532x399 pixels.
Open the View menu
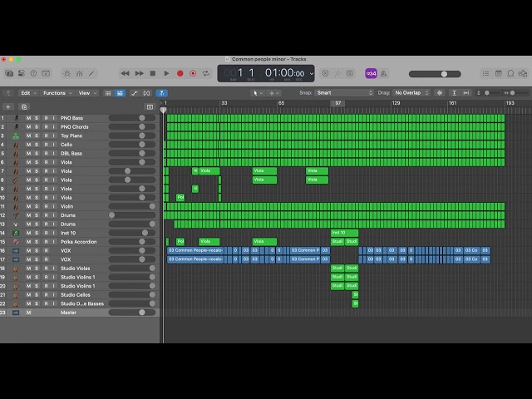coord(87,93)
